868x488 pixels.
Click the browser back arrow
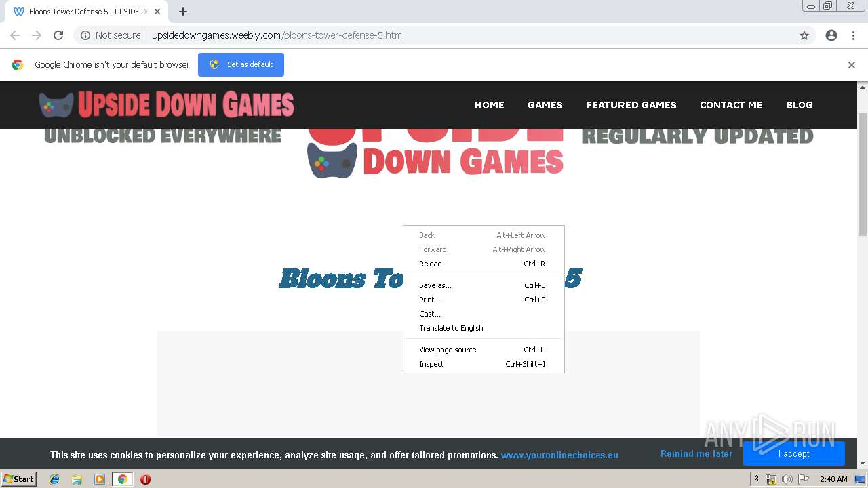pos(15,35)
